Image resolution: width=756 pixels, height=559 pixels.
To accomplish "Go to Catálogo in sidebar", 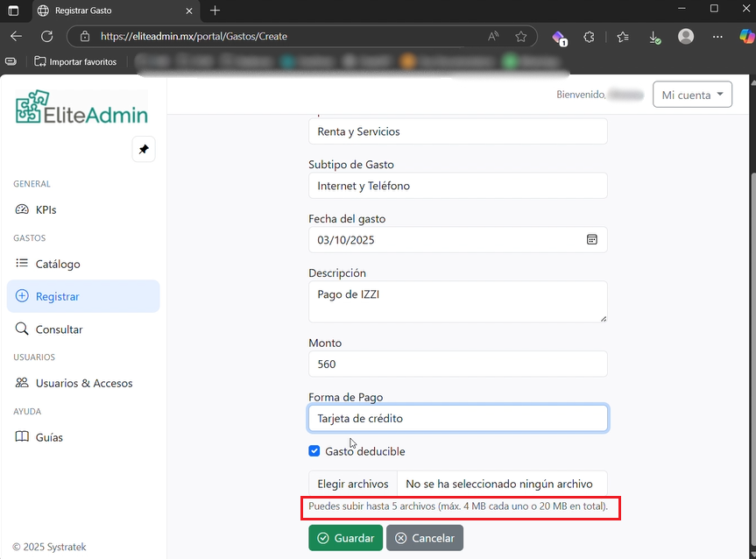I will (58, 264).
